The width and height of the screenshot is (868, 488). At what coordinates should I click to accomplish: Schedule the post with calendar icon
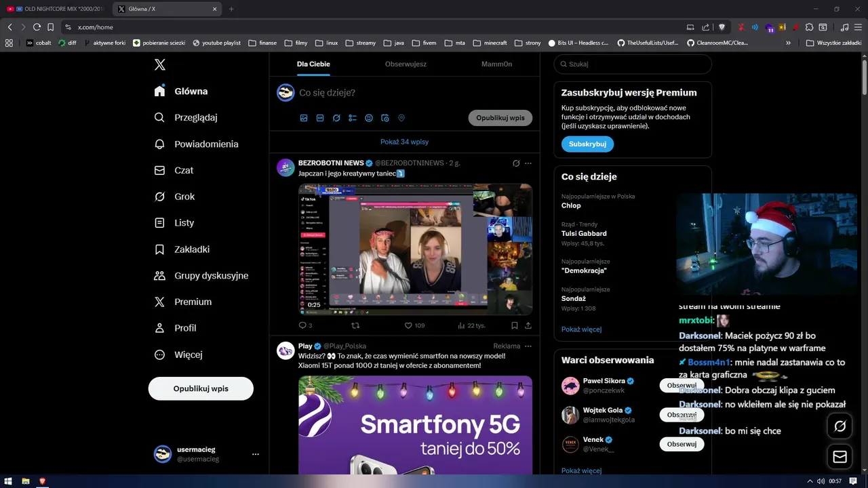click(385, 118)
